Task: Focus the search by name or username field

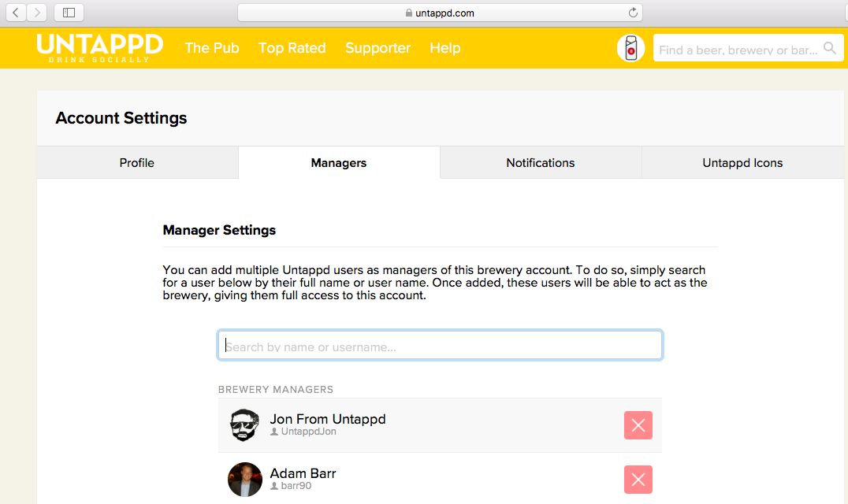Action: [x=440, y=345]
